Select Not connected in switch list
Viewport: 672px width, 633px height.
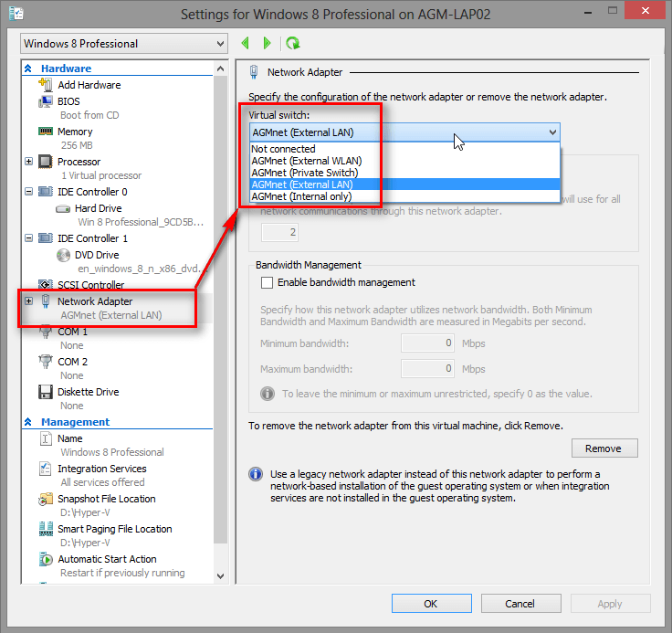404,149
